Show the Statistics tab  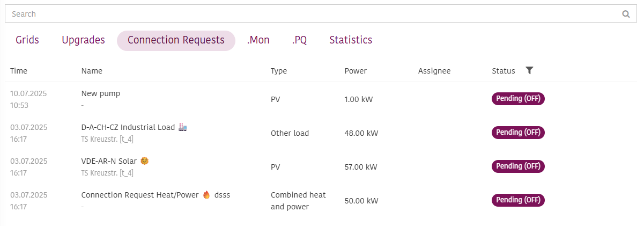pos(351,40)
